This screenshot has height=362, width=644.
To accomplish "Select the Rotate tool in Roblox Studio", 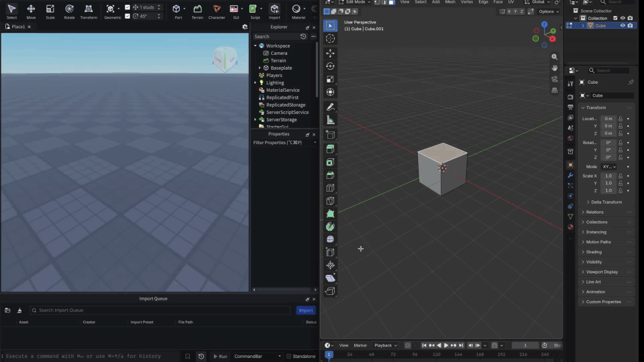I will tap(69, 11).
